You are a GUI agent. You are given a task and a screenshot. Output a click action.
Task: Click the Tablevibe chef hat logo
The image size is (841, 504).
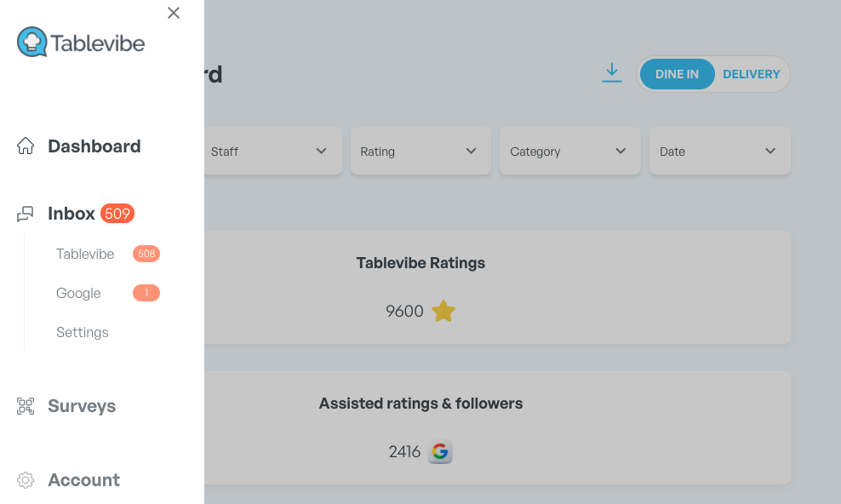pyautogui.click(x=32, y=42)
